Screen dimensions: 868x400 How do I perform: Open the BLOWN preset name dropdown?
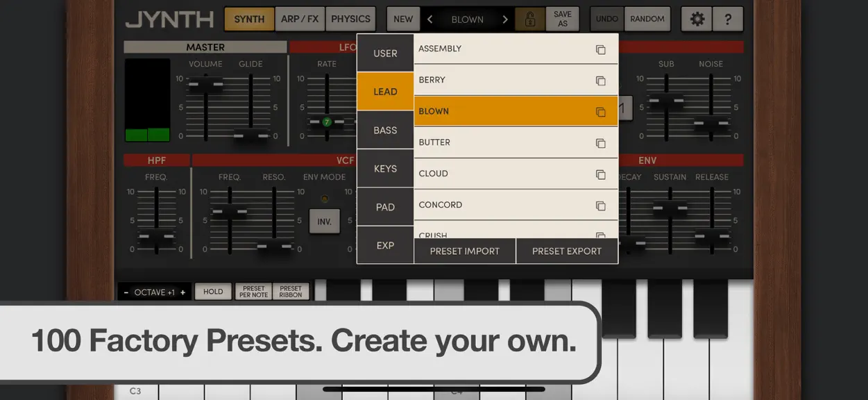[467, 19]
